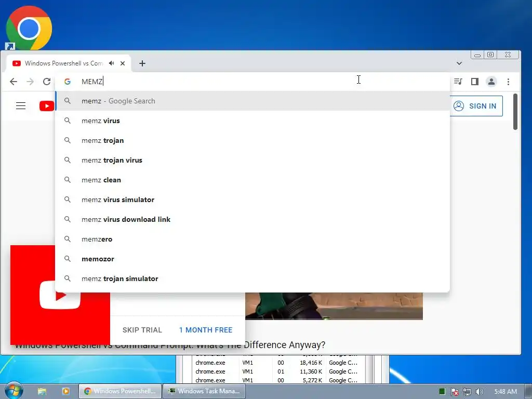Open the file explorer taskbar icon
532x399 pixels.
(x=42, y=391)
